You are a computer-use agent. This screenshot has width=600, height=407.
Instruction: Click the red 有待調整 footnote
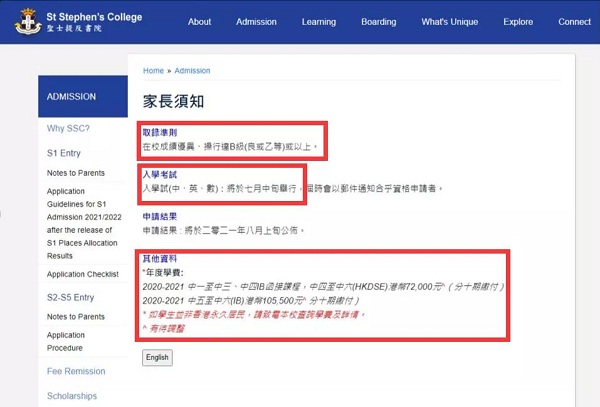tap(164, 329)
